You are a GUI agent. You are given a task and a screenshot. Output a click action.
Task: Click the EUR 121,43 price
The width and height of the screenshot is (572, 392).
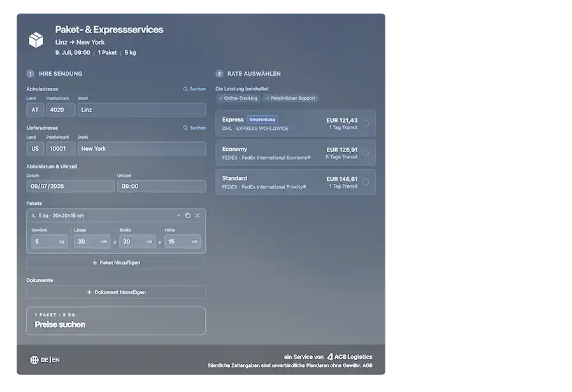pos(342,120)
